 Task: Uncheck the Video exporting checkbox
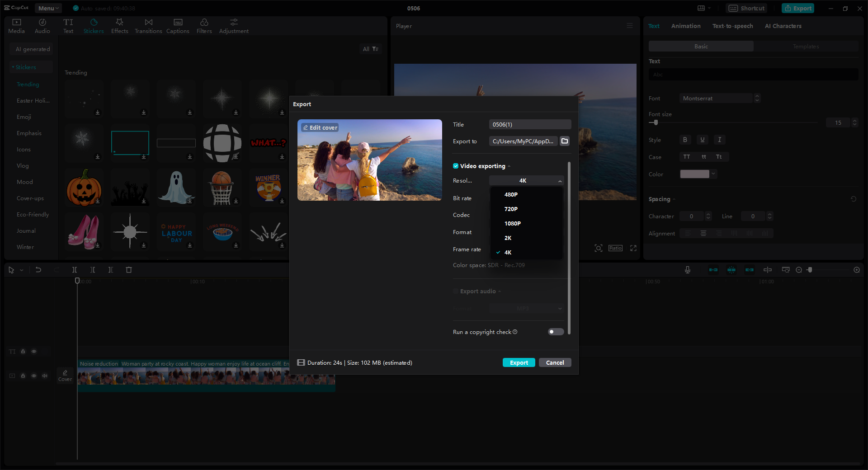click(x=455, y=166)
